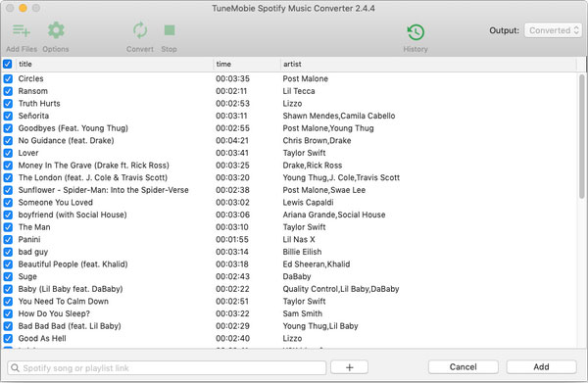Select Beautiful People (feat. Khalid) title
The image size is (588, 383).
click(x=73, y=264)
